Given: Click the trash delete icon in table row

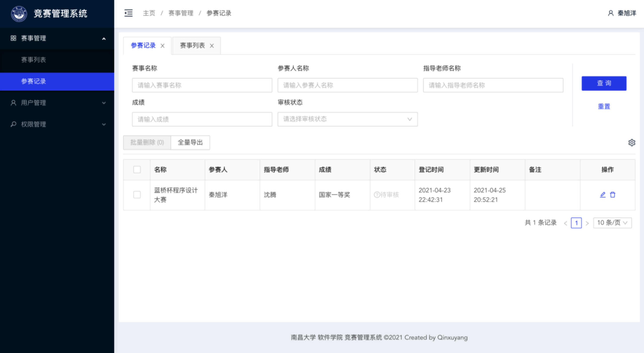Looking at the screenshot, I should [613, 195].
